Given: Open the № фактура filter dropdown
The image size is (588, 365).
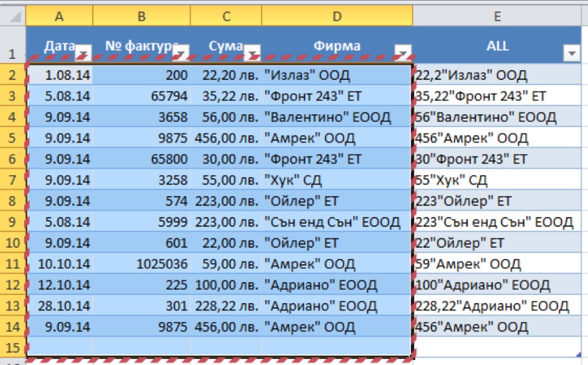Looking at the screenshot, I should [181, 52].
